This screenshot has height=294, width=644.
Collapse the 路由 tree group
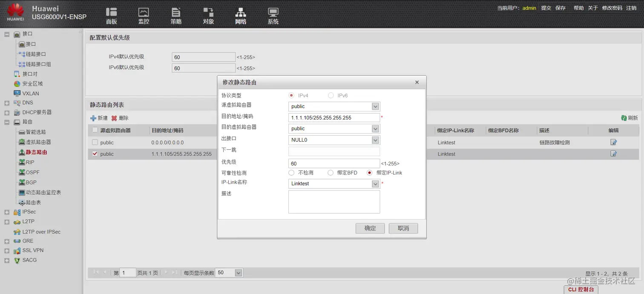point(7,122)
